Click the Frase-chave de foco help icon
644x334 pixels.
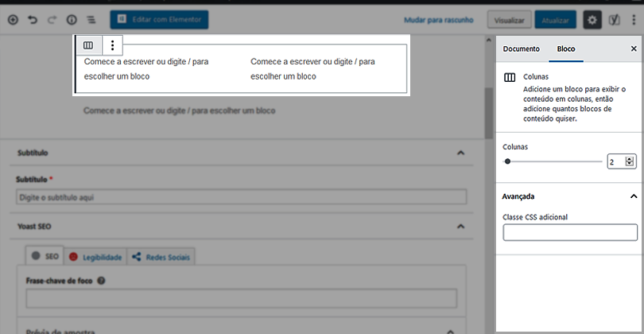click(101, 281)
